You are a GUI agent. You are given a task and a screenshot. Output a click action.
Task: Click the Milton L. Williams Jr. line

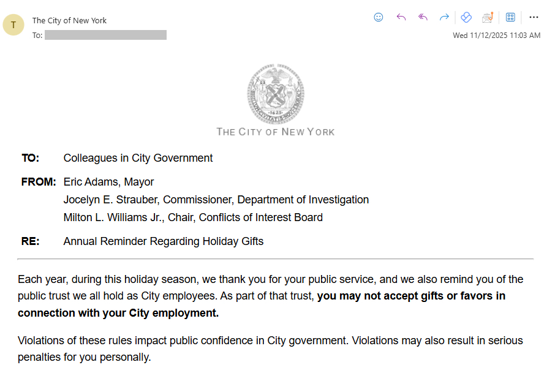coord(193,217)
